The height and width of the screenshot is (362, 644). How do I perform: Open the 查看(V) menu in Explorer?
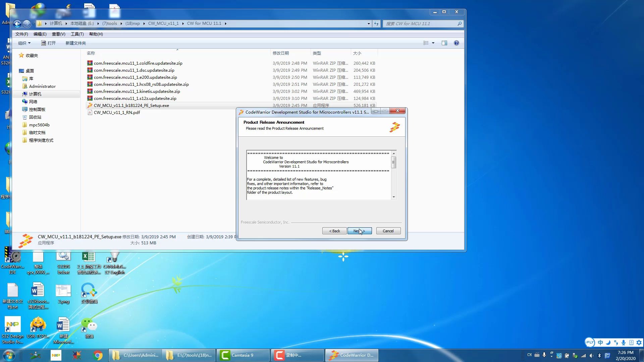tap(58, 34)
